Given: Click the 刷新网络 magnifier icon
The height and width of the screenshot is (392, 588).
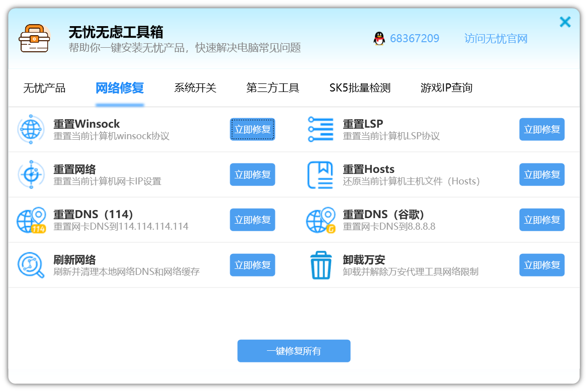Looking at the screenshot, I should [31, 265].
